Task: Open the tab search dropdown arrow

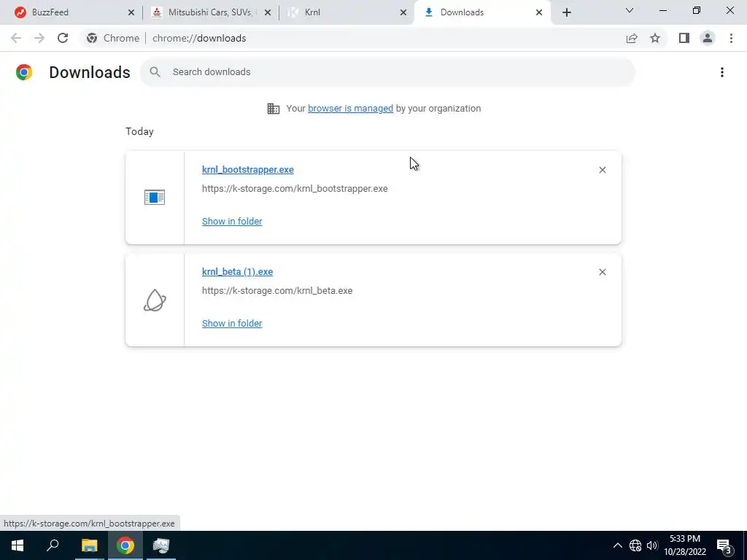Action: [x=630, y=10]
